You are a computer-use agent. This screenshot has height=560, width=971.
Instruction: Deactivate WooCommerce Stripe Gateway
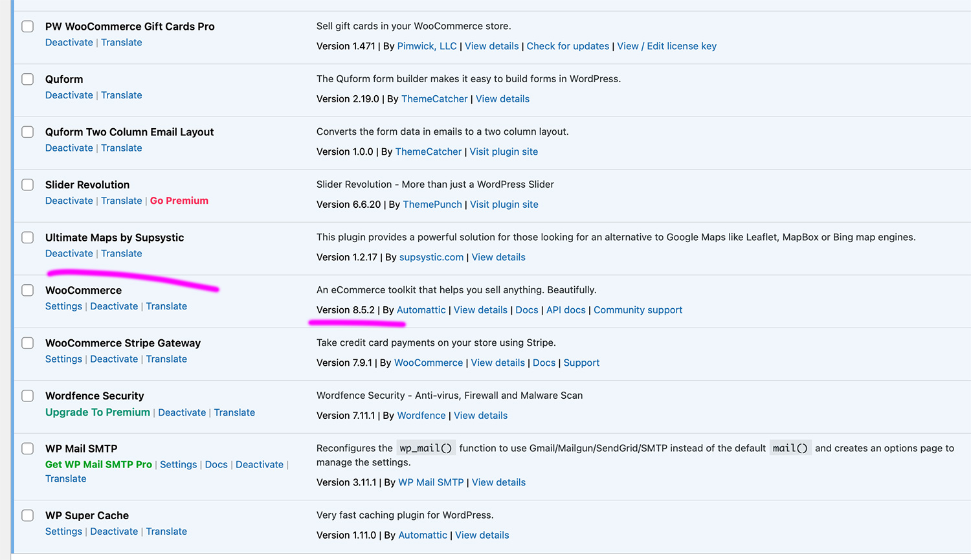114,359
